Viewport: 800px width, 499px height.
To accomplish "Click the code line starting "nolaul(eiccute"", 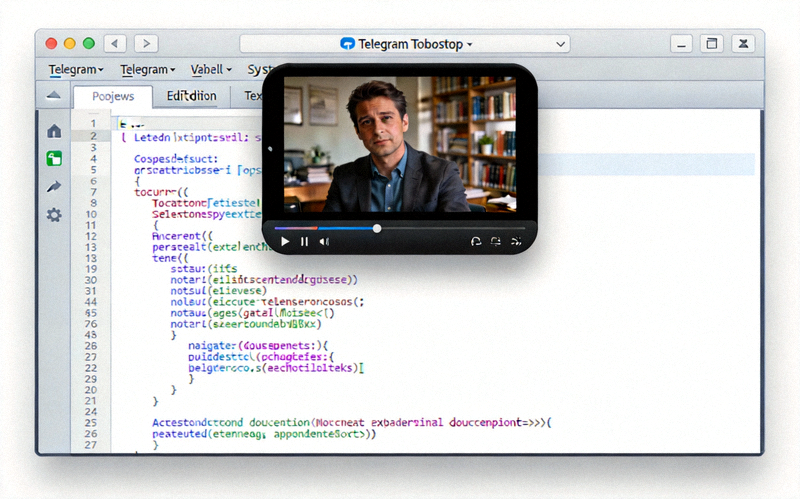I will pyautogui.click(x=267, y=302).
